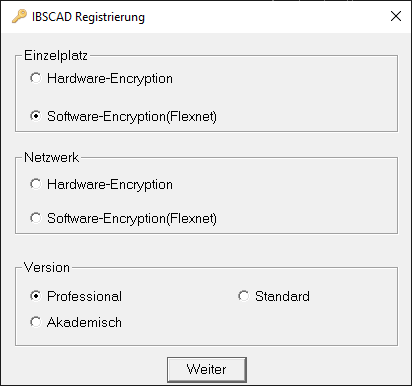Choose Hardware-Encryption radio in the Netzwerk group

tap(36, 184)
